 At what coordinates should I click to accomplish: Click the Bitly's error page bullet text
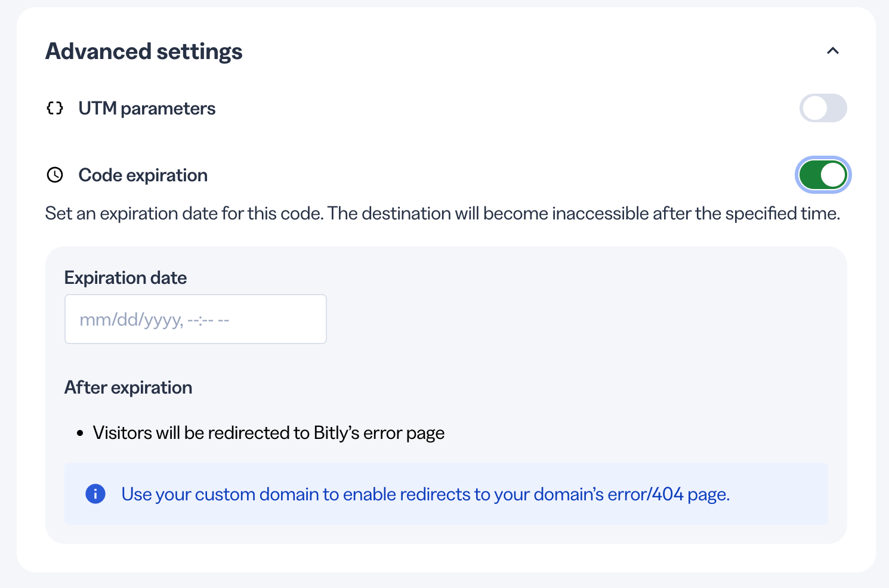268,433
